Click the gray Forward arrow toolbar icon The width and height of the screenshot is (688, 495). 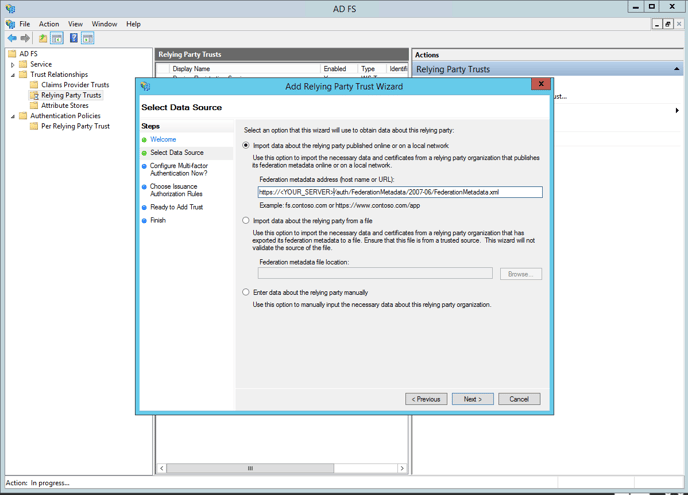[25, 38]
